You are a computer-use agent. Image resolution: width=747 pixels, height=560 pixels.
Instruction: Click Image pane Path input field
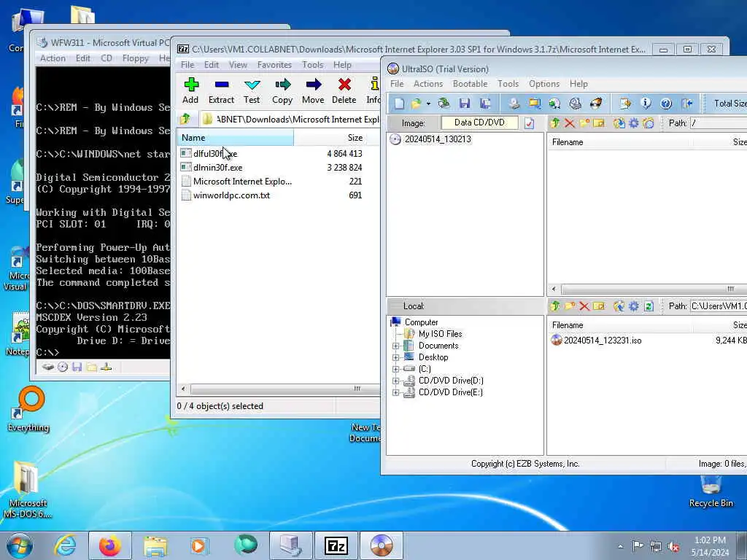(x=719, y=123)
